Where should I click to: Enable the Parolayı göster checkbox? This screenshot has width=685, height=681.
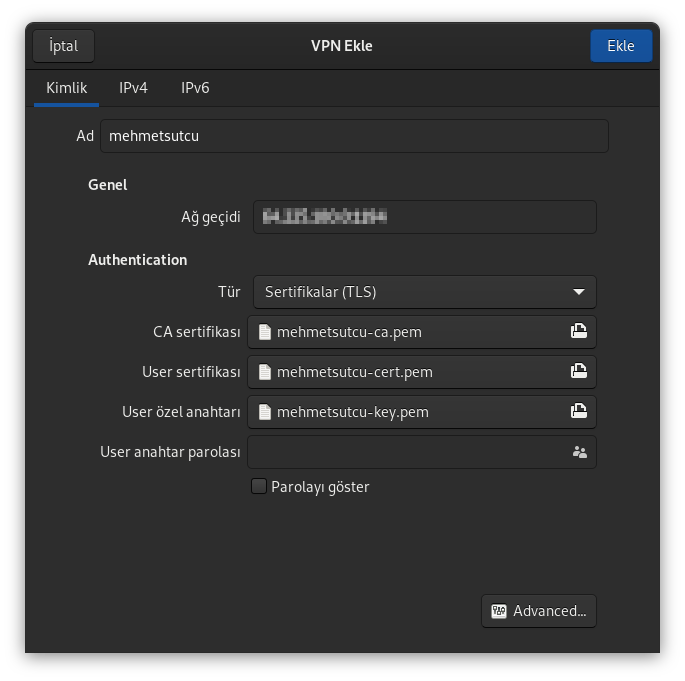[259, 487]
